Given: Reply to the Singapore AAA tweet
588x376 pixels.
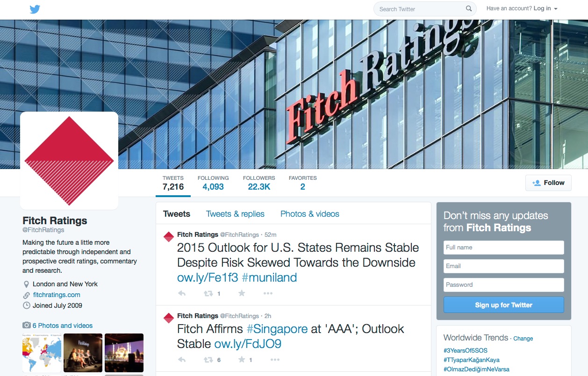Looking at the screenshot, I should point(182,360).
